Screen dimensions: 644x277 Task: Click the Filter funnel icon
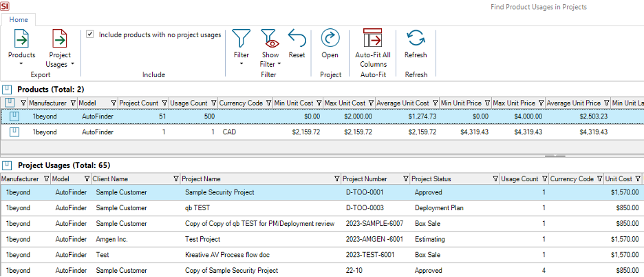pos(241,39)
